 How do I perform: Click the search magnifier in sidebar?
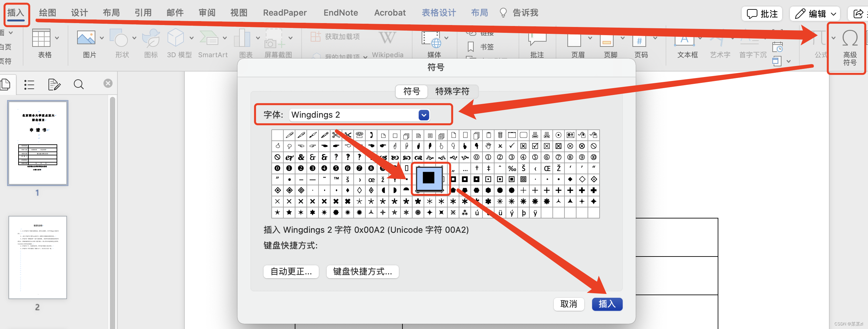[x=78, y=84]
